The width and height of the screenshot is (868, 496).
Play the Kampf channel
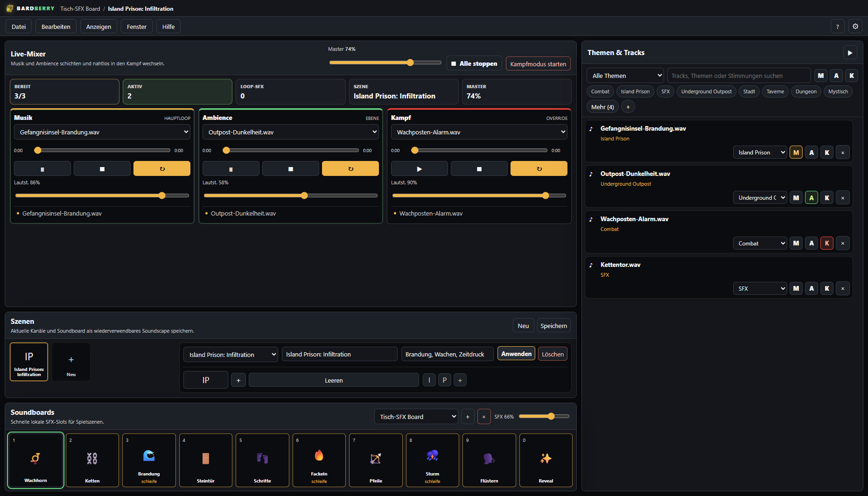tap(420, 168)
